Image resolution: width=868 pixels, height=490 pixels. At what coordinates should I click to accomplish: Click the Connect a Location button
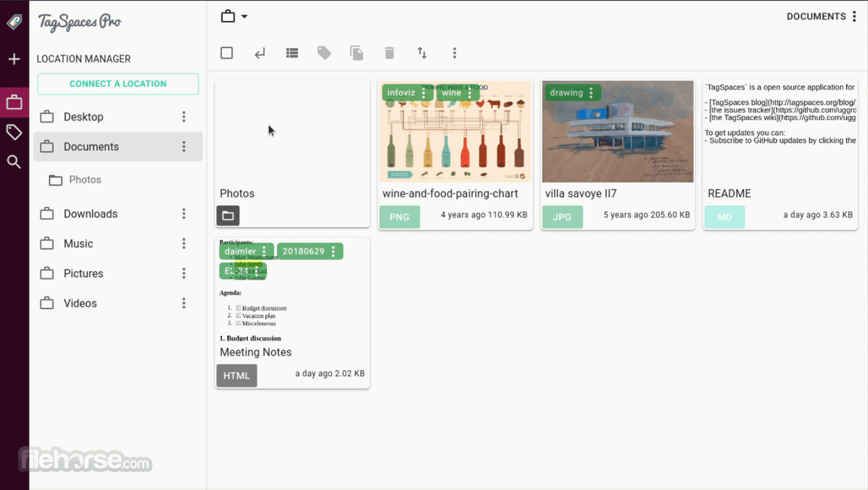[x=118, y=84]
